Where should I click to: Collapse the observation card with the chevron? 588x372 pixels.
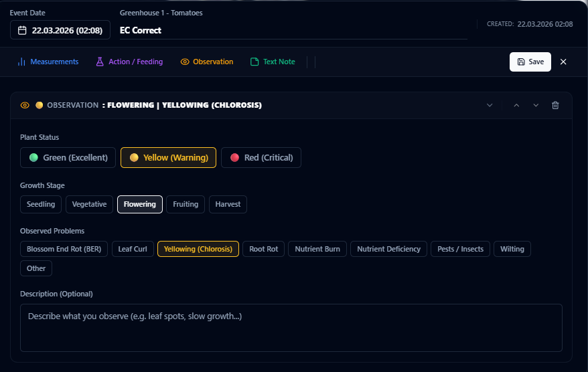[490, 105]
